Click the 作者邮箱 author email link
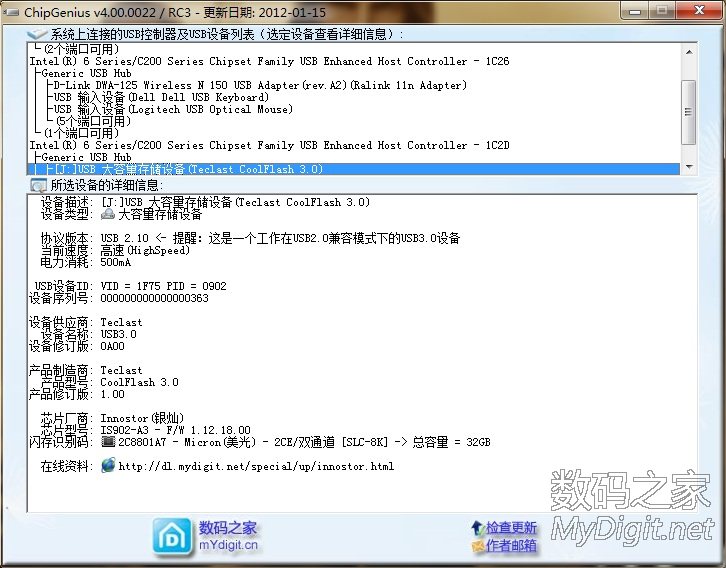 tap(512, 546)
